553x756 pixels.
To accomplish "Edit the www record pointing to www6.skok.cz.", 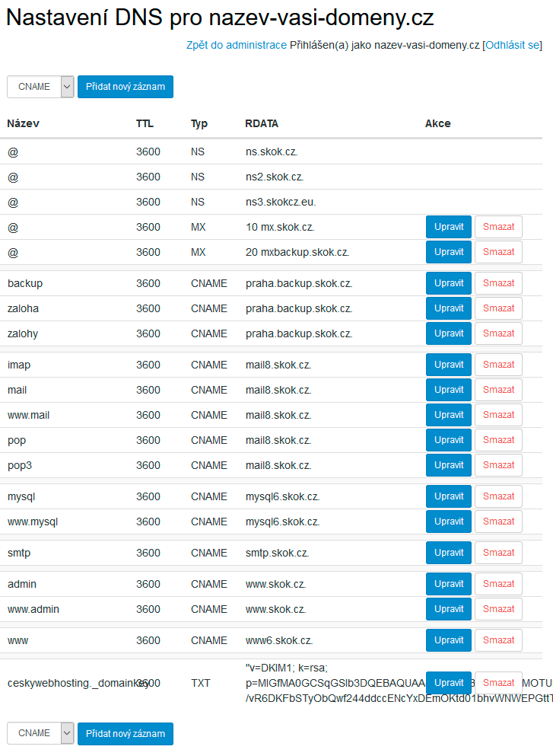I will [449, 640].
